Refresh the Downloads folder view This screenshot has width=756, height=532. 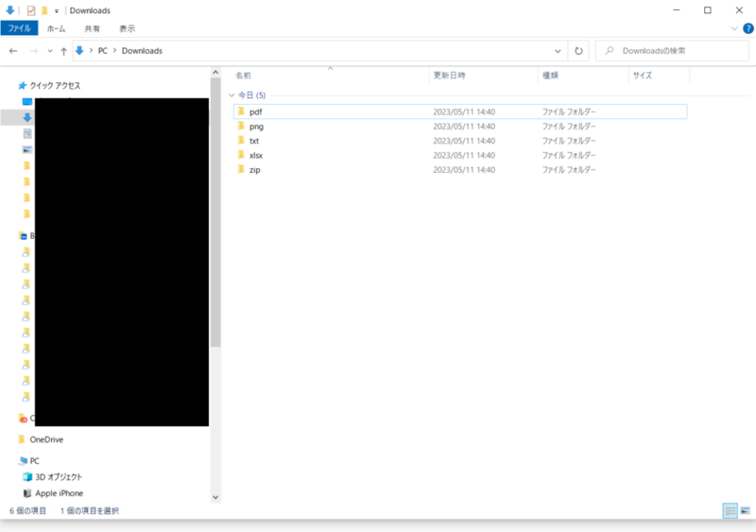tap(578, 51)
